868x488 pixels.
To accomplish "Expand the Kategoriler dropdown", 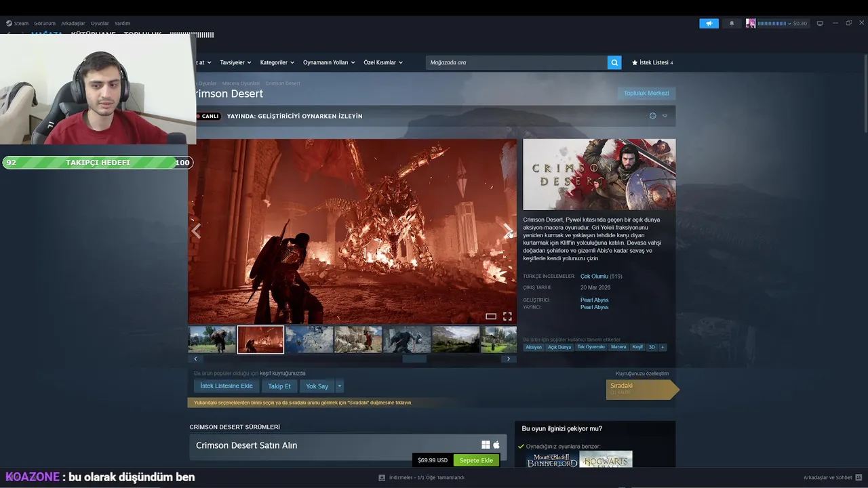I will 277,62.
